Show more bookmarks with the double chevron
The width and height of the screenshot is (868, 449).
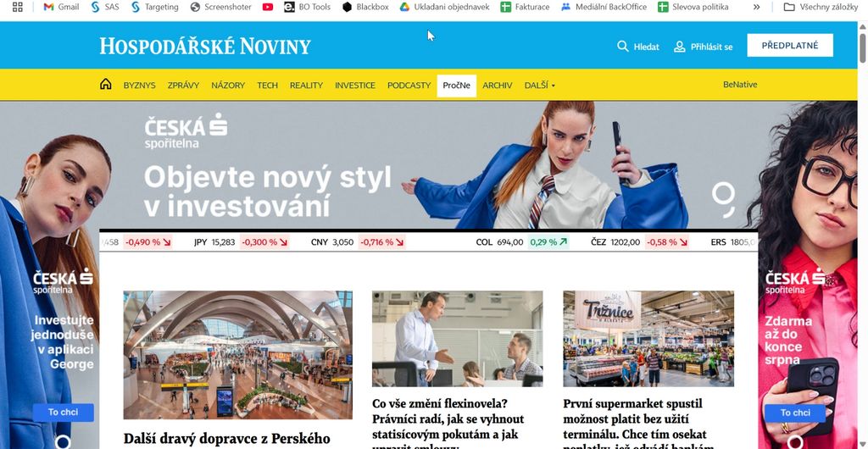click(x=757, y=7)
